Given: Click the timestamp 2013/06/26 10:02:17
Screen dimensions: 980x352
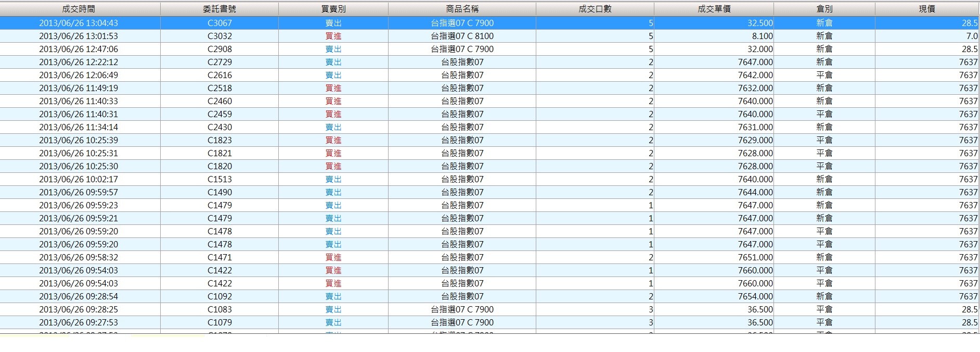Looking at the screenshot, I should pyautogui.click(x=79, y=179).
